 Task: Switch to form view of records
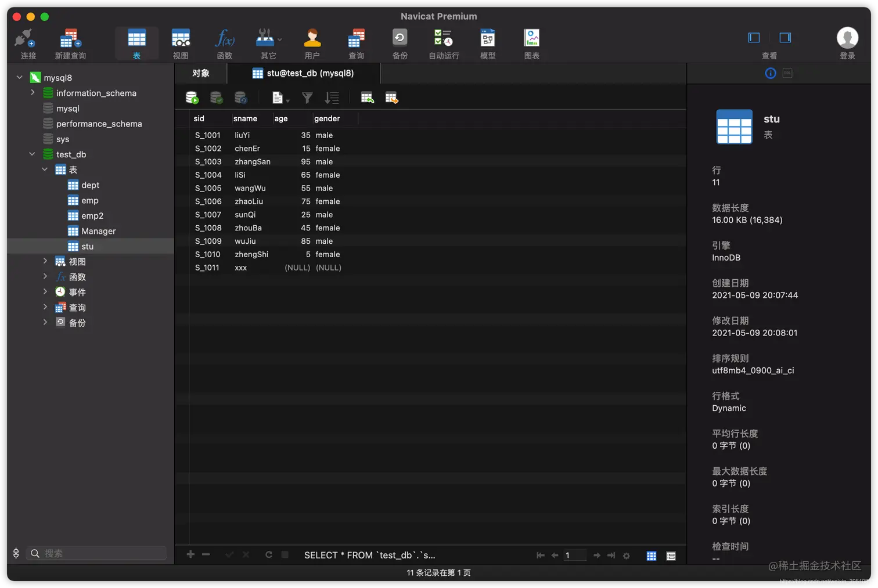(671, 556)
